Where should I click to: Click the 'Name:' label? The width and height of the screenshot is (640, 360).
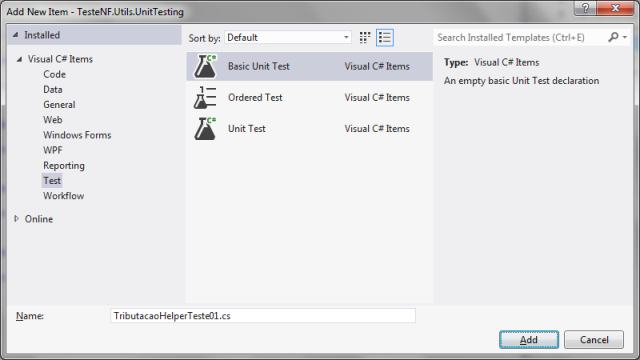click(x=30, y=316)
